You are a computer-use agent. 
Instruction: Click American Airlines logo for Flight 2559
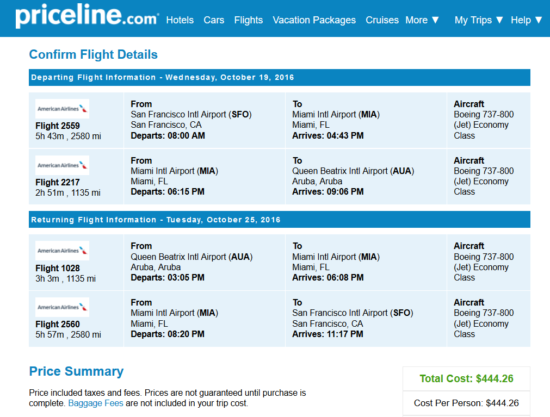62,109
